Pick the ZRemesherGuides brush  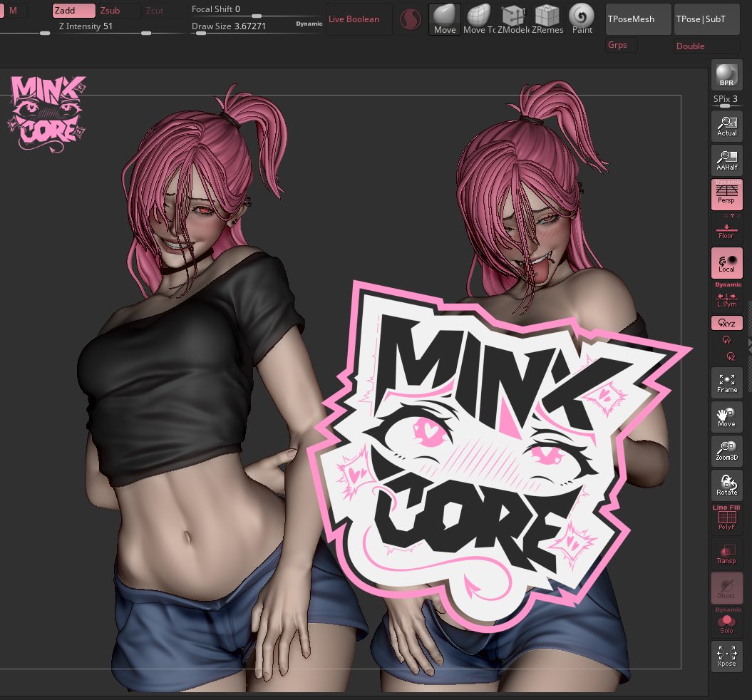click(x=547, y=19)
